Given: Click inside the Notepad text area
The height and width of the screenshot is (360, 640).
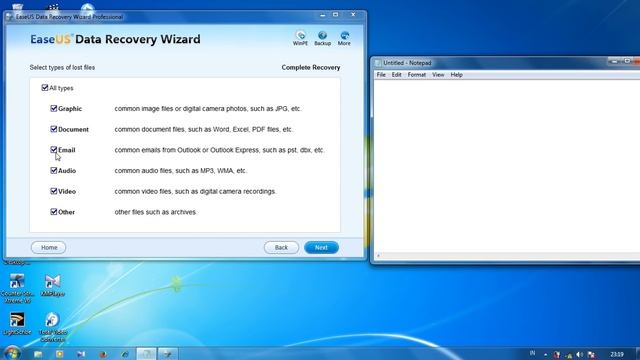Looking at the screenshot, I should tap(506, 165).
